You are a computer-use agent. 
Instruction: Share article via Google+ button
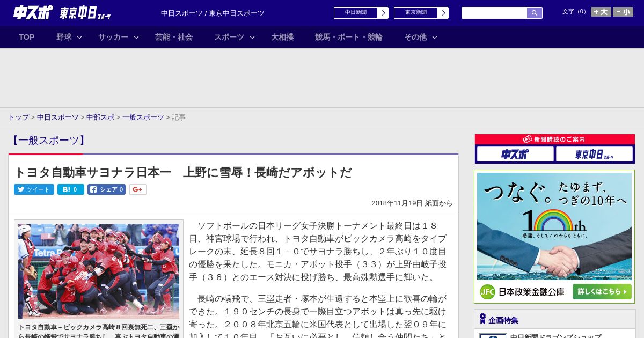(138, 189)
